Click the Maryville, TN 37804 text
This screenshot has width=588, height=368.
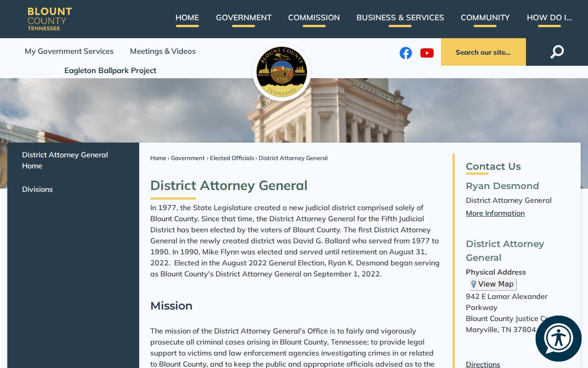click(501, 329)
